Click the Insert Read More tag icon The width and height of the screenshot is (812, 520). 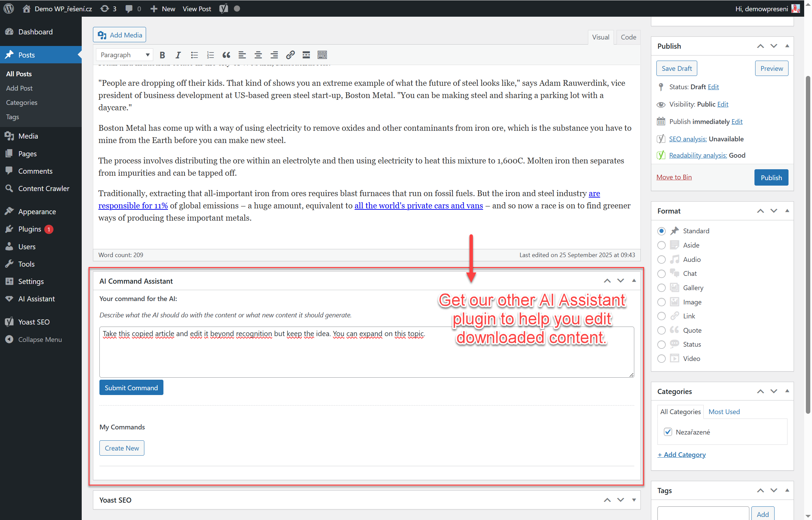pos(306,55)
